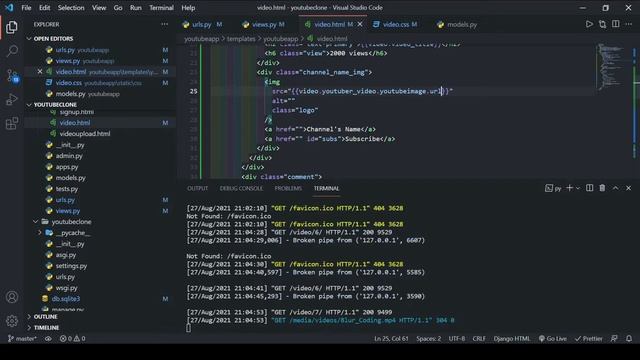Viewport: 640px width, 360px height.
Task: Open admin.py in file tree
Action: click(69, 156)
